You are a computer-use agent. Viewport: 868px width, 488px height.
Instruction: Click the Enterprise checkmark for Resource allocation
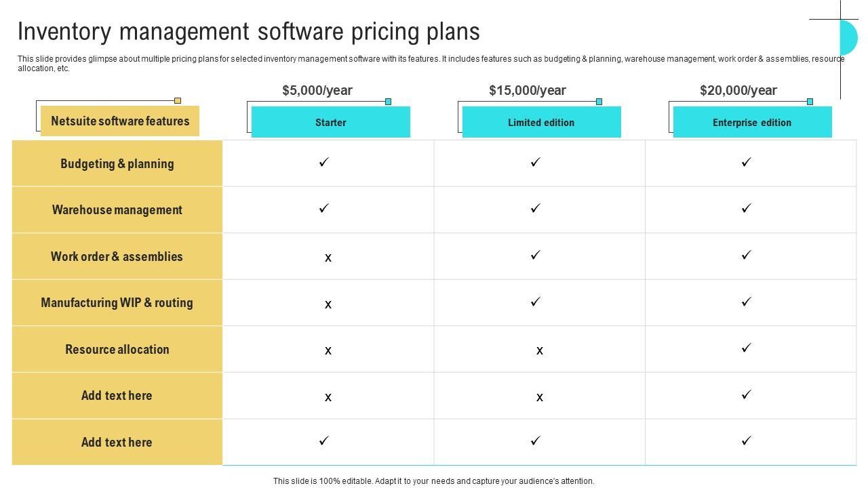pyautogui.click(x=747, y=348)
